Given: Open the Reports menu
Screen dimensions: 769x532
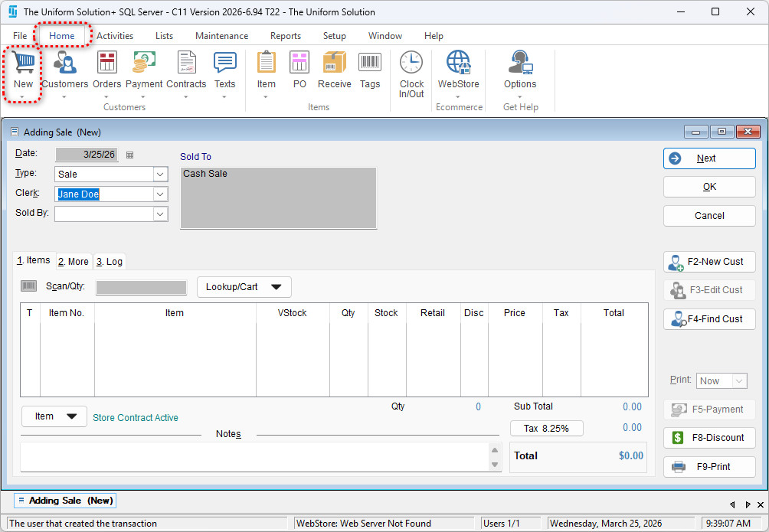Looking at the screenshot, I should (285, 36).
